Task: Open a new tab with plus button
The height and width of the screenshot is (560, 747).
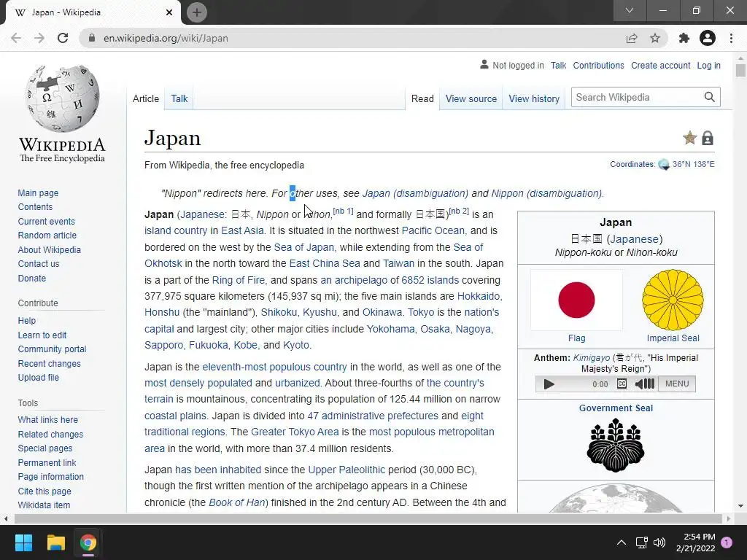Action: 197,12
